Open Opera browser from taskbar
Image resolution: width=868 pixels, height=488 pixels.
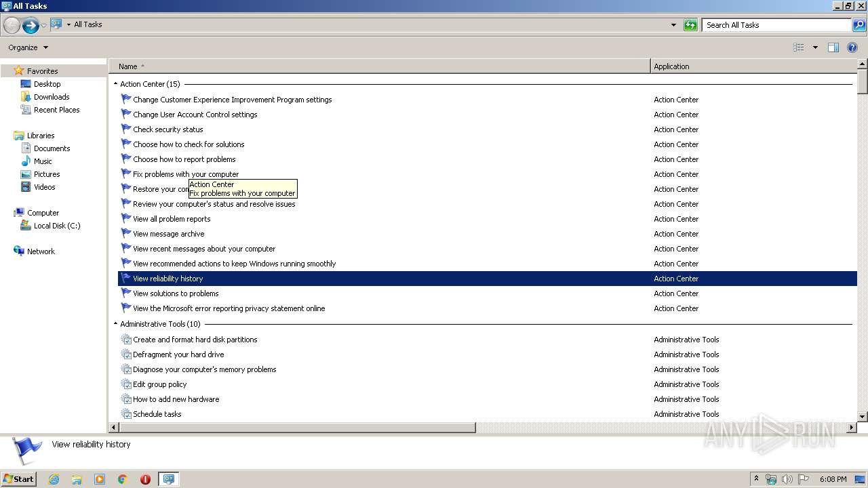(145, 479)
